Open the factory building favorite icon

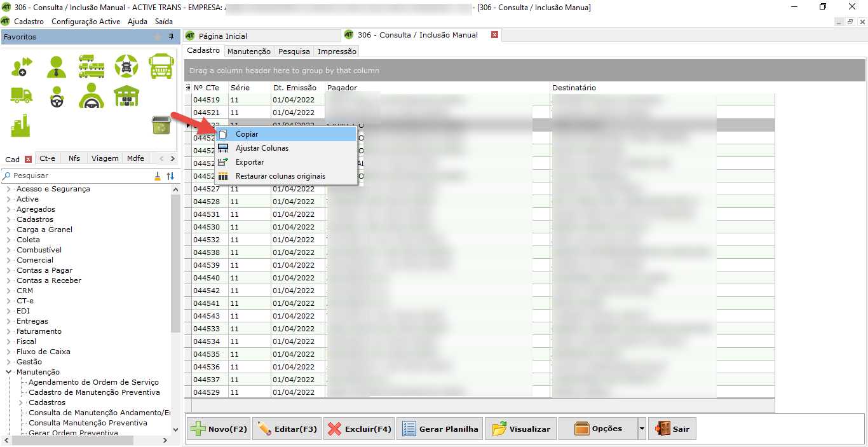point(21,125)
